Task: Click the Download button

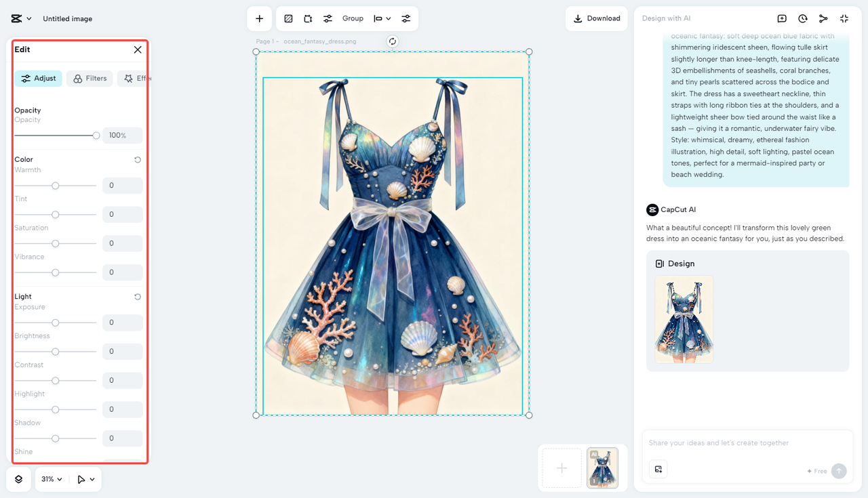Action: click(x=596, y=18)
